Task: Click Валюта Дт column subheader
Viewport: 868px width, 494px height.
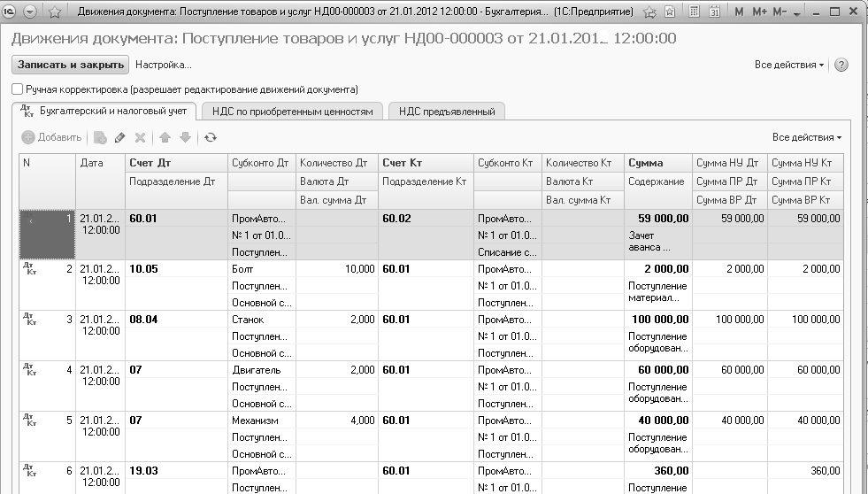Action: (337, 181)
